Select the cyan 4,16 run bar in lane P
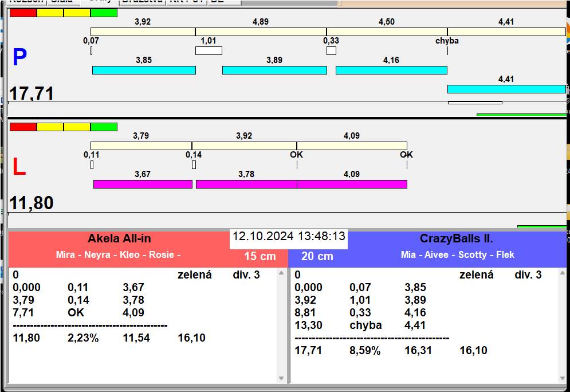The image size is (570, 392). (x=391, y=70)
